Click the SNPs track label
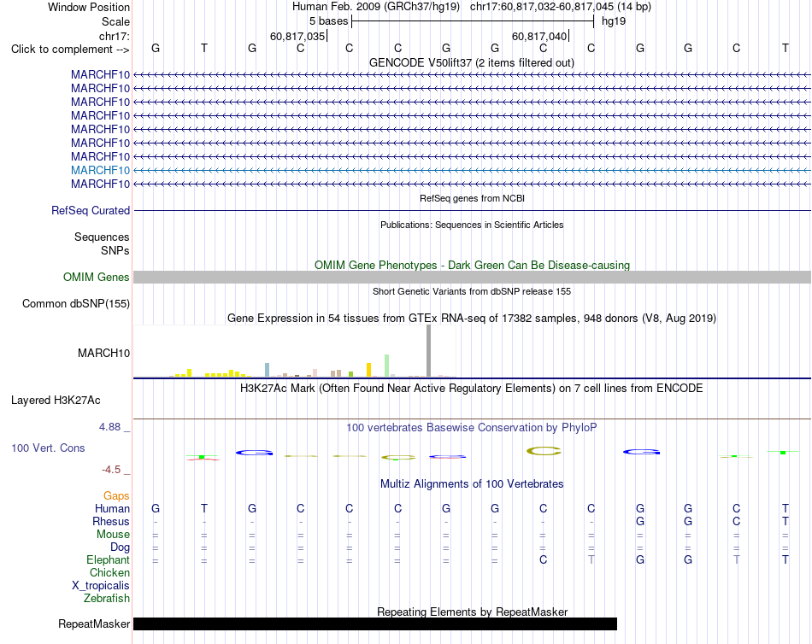This screenshot has height=644, width=812. [115, 250]
